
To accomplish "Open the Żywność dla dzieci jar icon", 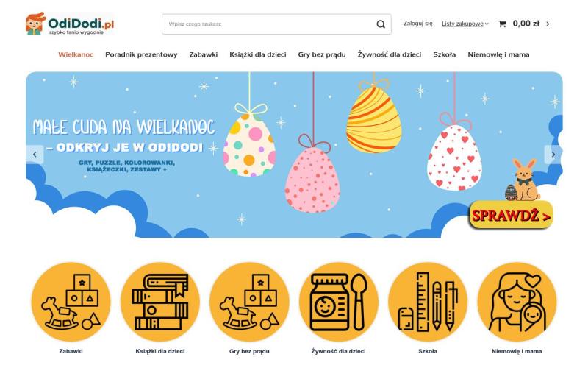I will coord(339,302).
